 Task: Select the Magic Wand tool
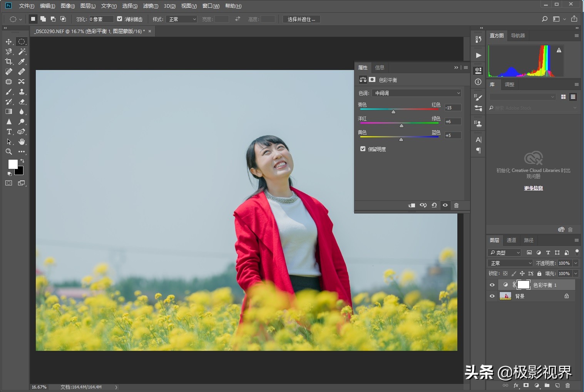(22, 52)
